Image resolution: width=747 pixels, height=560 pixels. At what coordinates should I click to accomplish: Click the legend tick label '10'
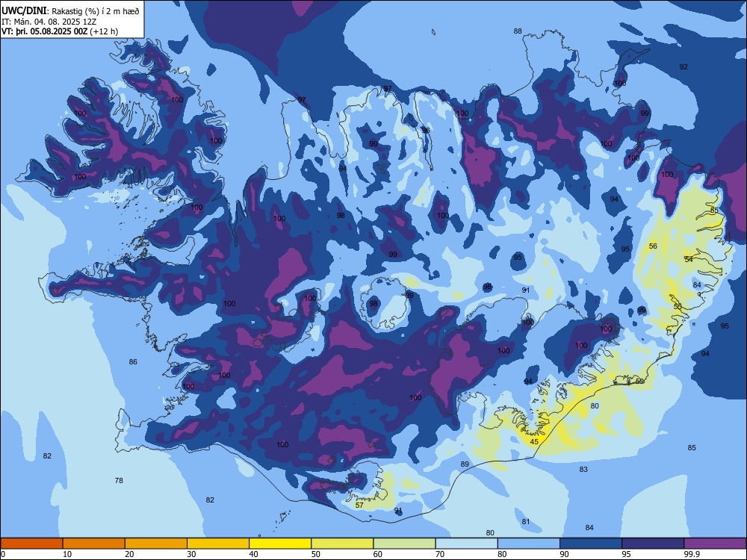pos(67,554)
